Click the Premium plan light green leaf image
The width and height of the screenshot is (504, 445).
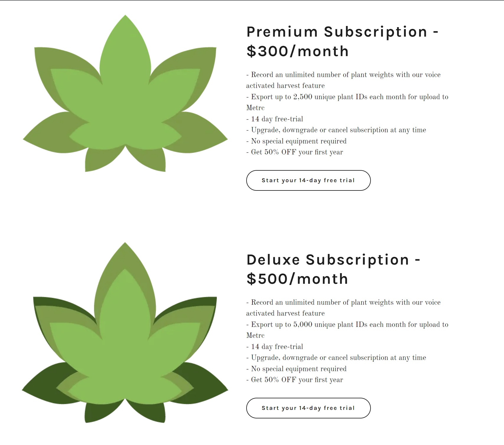(x=125, y=93)
